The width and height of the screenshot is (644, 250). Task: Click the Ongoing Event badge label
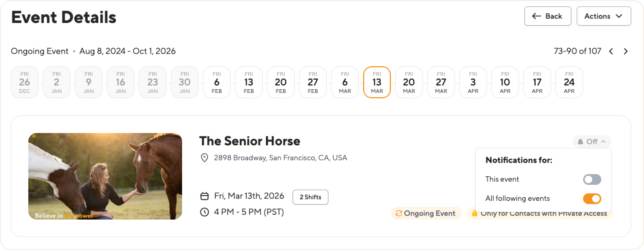click(429, 213)
